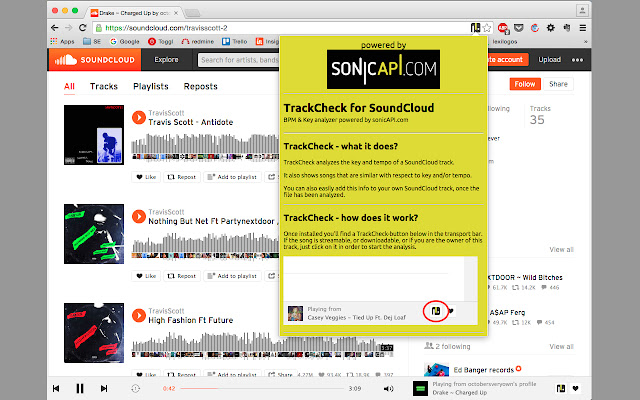Screen dimensions: 640x400
Task: Skip to next track in player bar
Action: [104, 389]
